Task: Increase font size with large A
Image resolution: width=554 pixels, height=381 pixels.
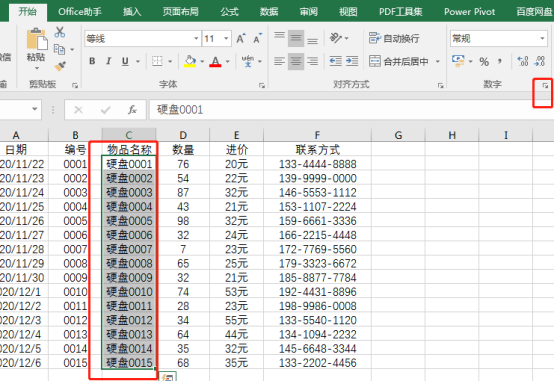Action: (241, 39)
